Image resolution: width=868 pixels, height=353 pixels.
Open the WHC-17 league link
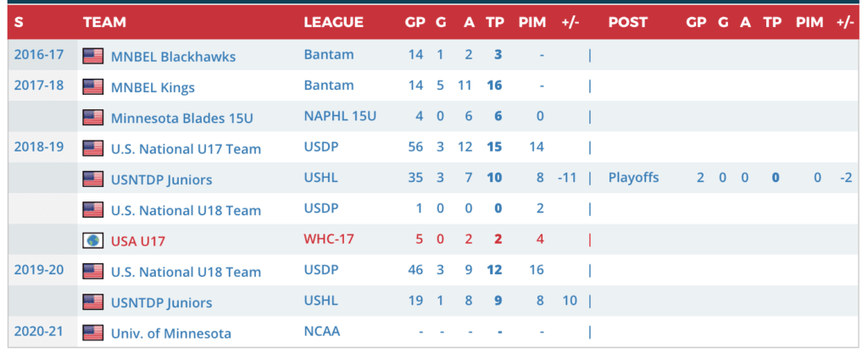coord(327,240)
